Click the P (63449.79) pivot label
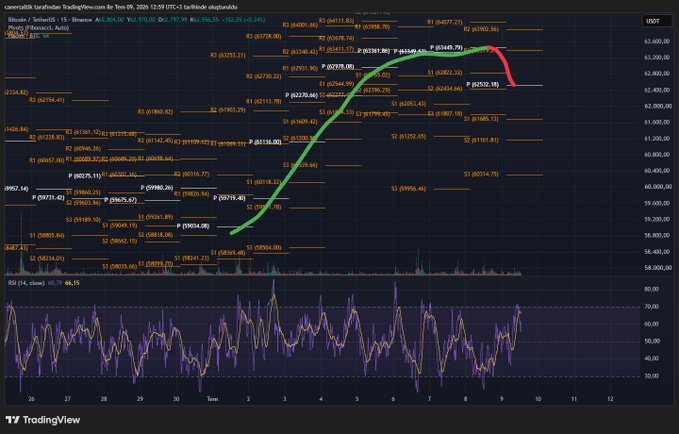This screenshot has height=434, width=679. [x=446, y=47]
